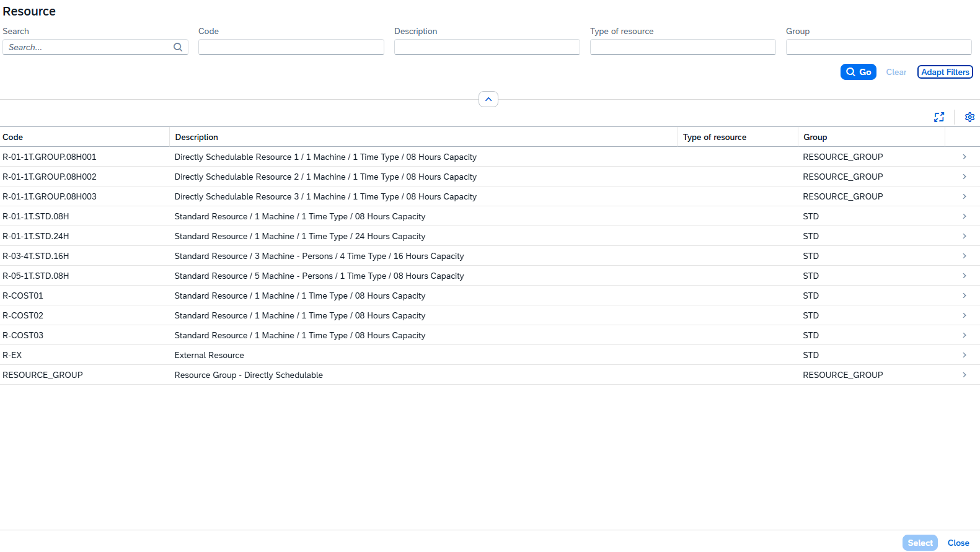Image resolution: width=980 pixels, height=552 pixels.
Task: Open Group column header menu
Action: [x=872, y=137]
